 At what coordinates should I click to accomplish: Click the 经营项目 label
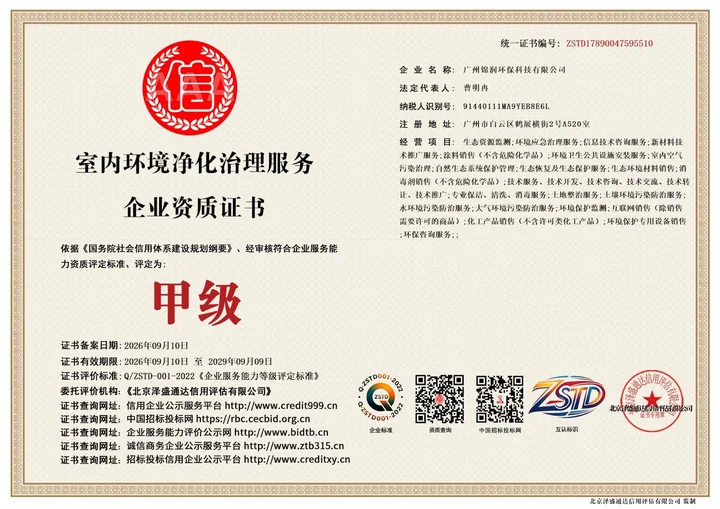[427, 142]
